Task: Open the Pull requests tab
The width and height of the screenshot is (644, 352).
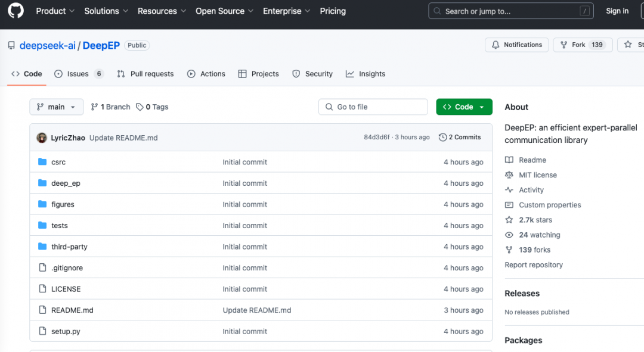Action: tap(145, 74)
